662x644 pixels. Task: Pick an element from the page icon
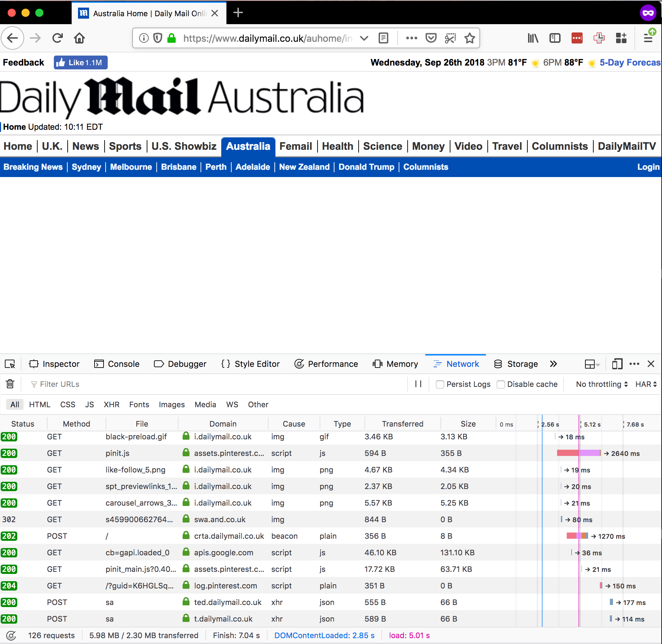click(x=10, y=364)
